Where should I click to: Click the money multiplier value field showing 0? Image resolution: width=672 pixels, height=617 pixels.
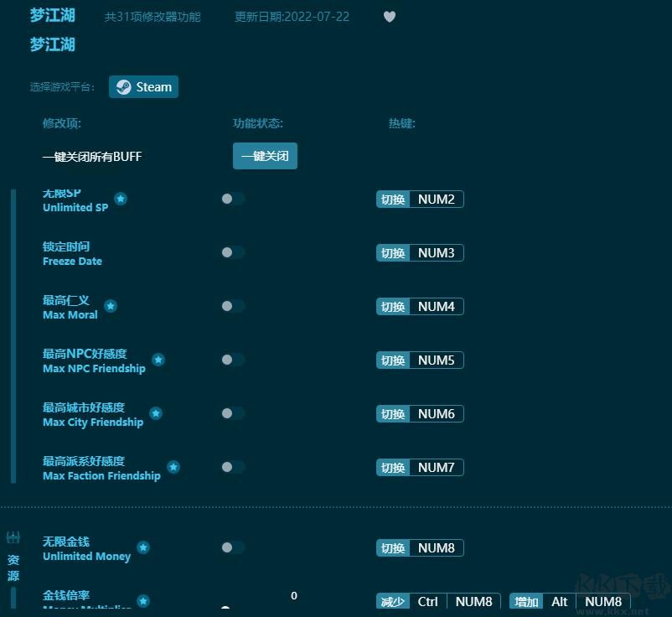pyautogui.click(x=294, y=595)
